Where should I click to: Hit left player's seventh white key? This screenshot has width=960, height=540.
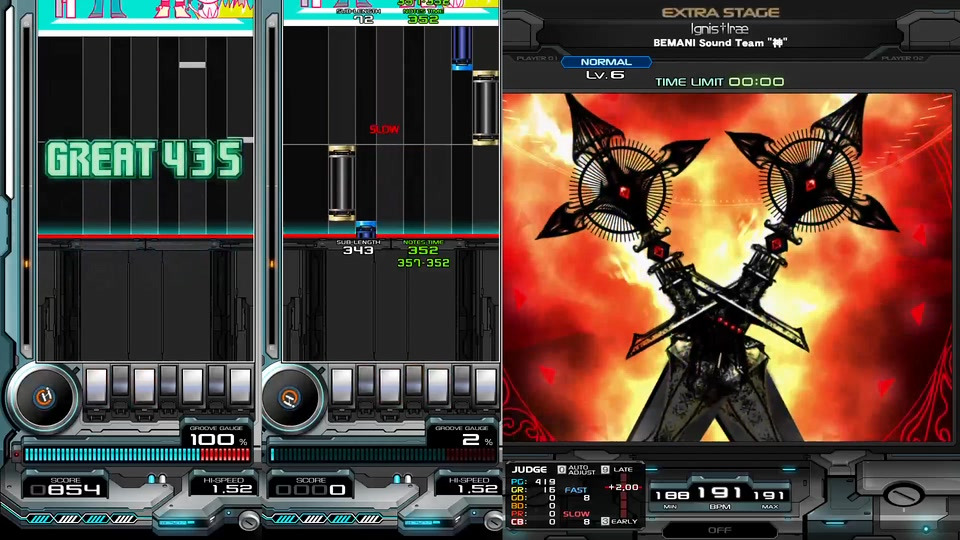[240, 388]
